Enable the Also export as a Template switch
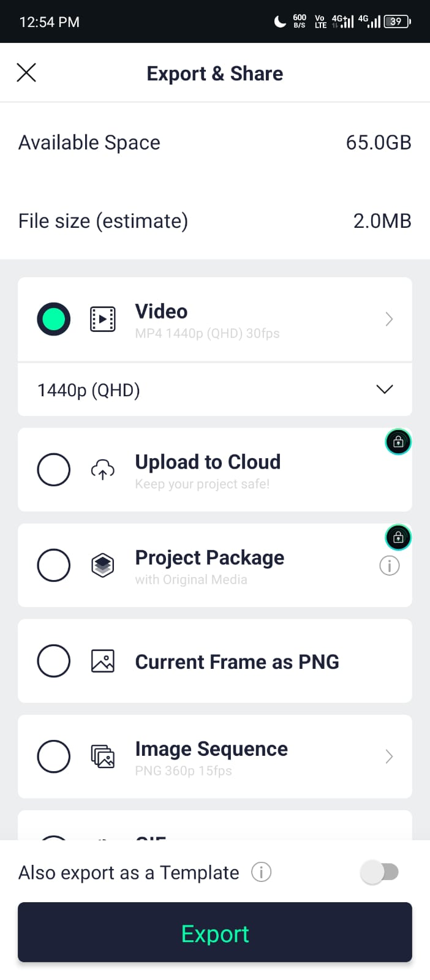 380,872
